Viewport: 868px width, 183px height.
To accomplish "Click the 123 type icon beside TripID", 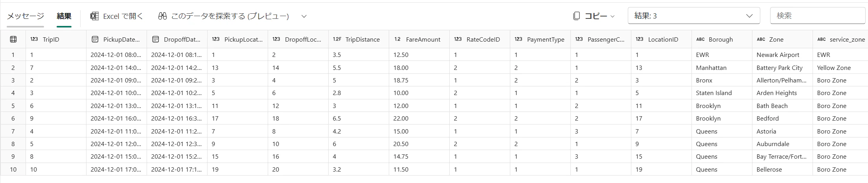I will pyautogui.click(x=34, y=39).
